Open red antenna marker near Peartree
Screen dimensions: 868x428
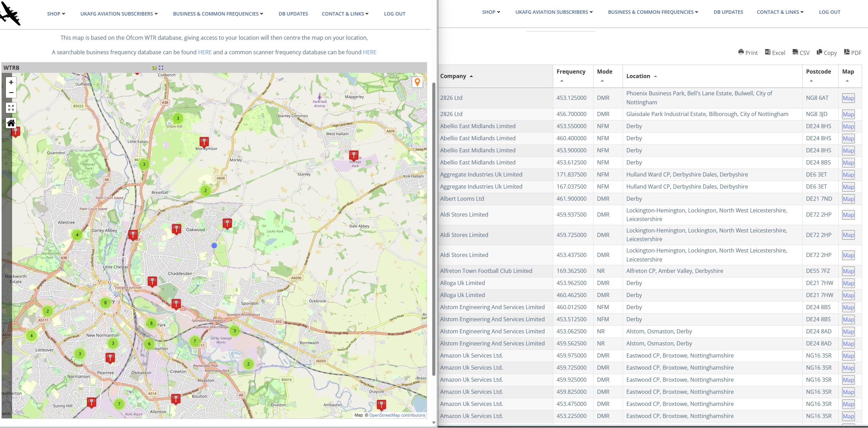(x=110, y=358)
